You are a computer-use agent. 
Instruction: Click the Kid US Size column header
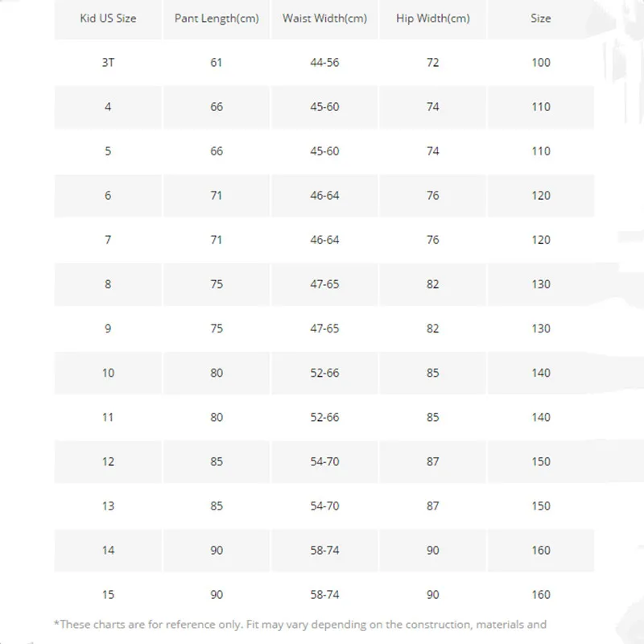(x=108, y=18)
